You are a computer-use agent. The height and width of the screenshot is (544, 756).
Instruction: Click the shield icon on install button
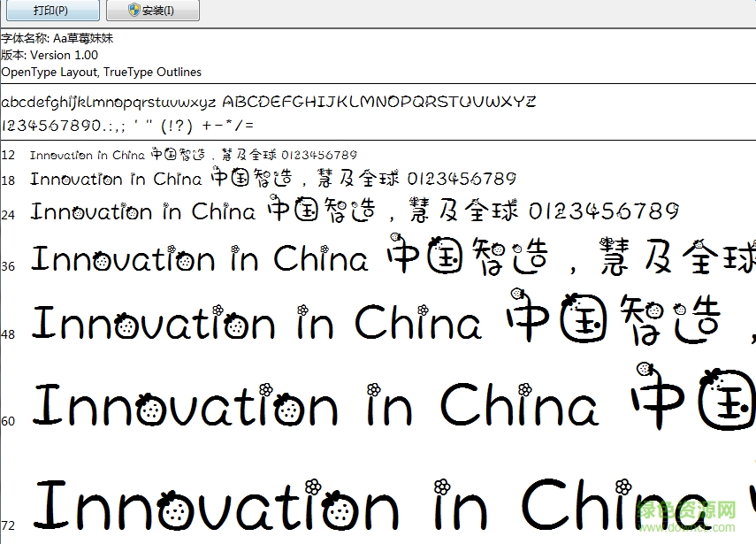click(x=134, y=10)
